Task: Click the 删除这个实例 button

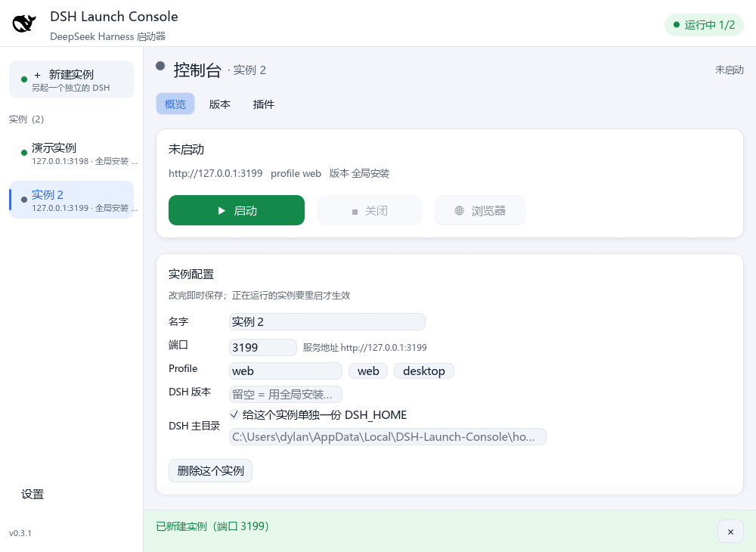Action: 210,470
